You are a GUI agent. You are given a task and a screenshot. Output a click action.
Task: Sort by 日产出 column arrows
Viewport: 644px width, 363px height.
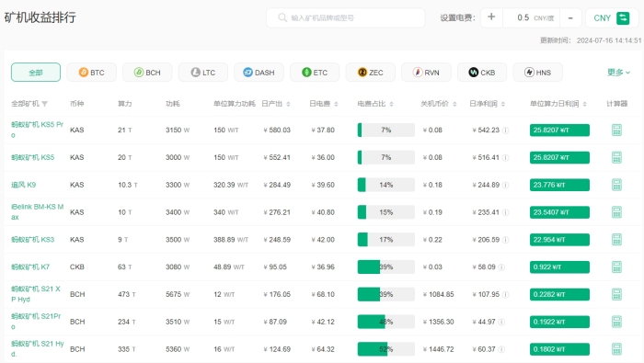click(288, 104)
